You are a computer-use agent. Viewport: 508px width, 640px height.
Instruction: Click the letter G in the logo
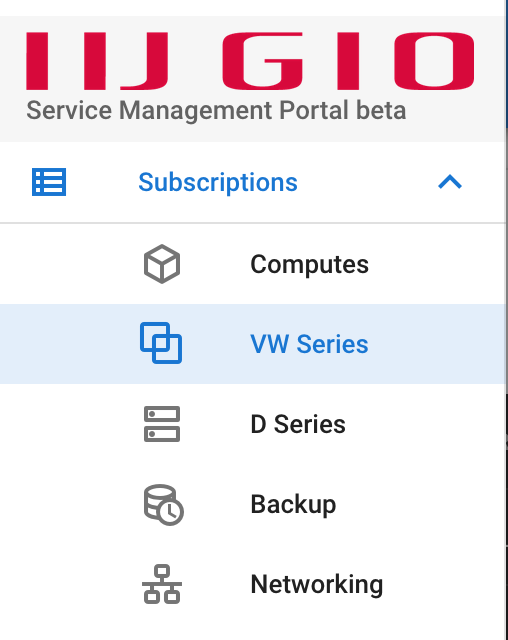(x=263, y=61)
